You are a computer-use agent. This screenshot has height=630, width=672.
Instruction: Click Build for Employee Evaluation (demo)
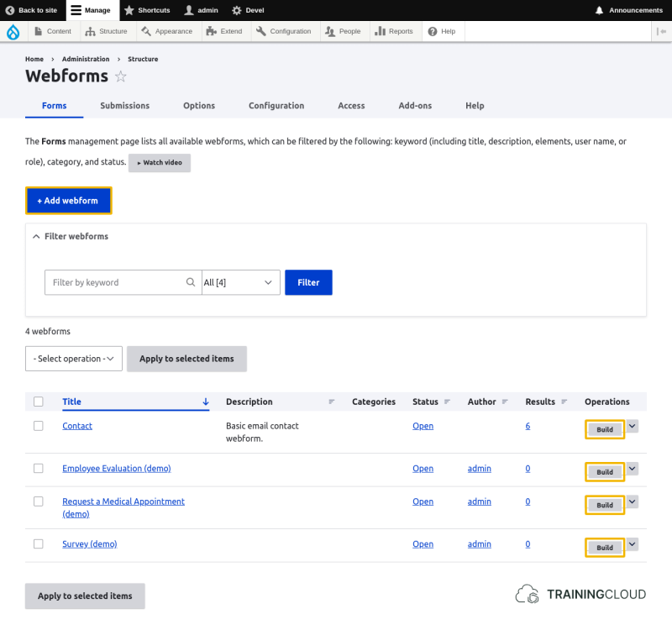tap(605, 472)
